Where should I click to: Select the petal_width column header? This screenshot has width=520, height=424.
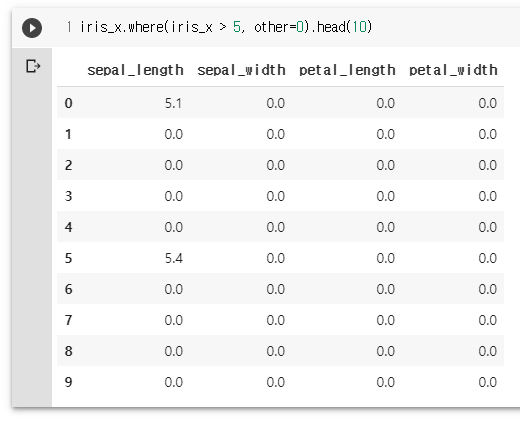click(453, 70)
